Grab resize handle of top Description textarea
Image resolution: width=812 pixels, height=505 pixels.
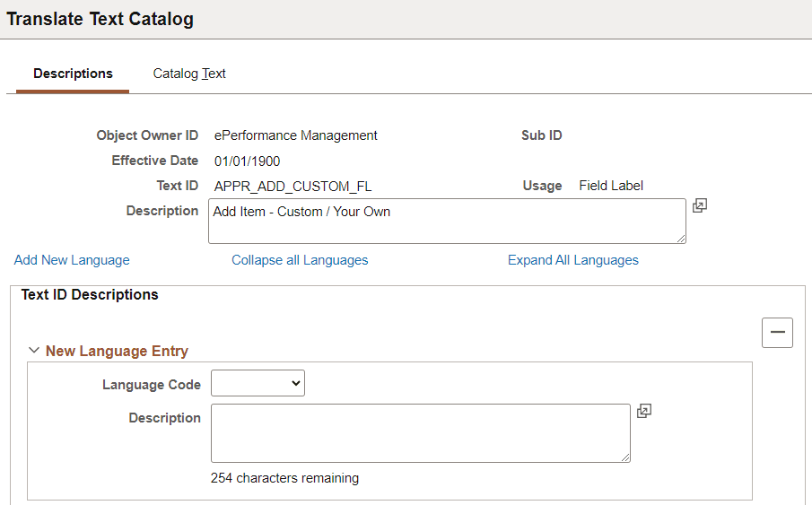coord(681,238)
